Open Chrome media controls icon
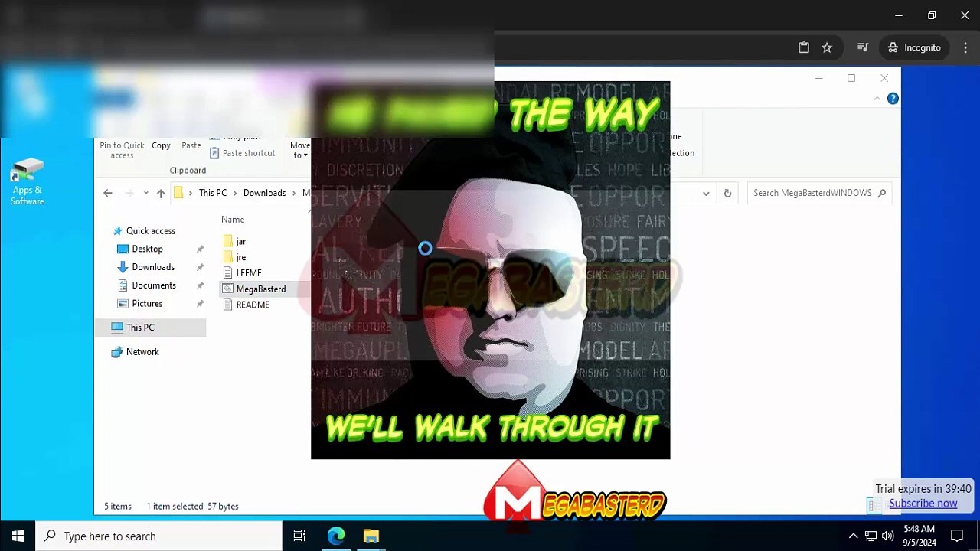This screenshot has width=980, height=551. [863, 47]
